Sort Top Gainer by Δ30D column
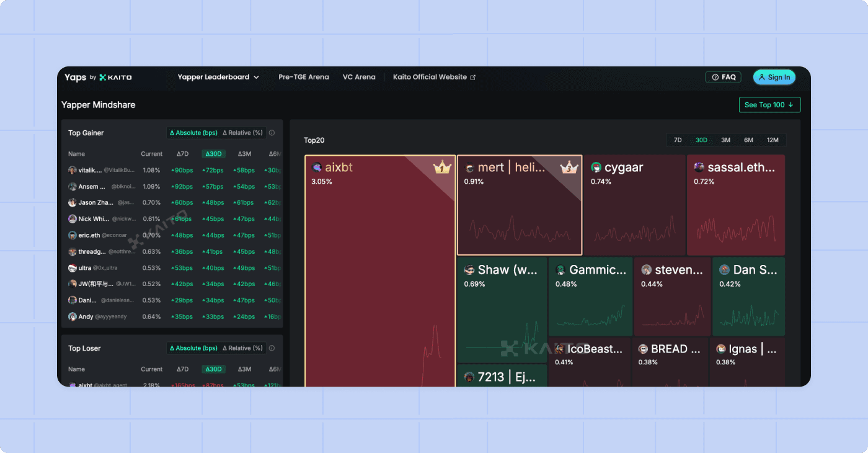The image size is (868, 453). pos(213,154)
